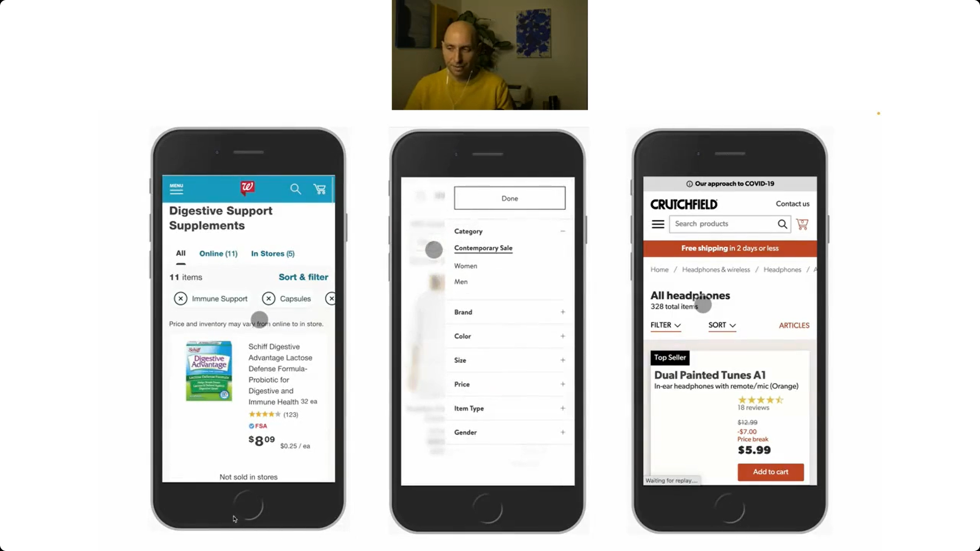This screenshot has height=551, width=980.
Task: Select Contemporary Sale category filter
Action: (x=484, y=247)
